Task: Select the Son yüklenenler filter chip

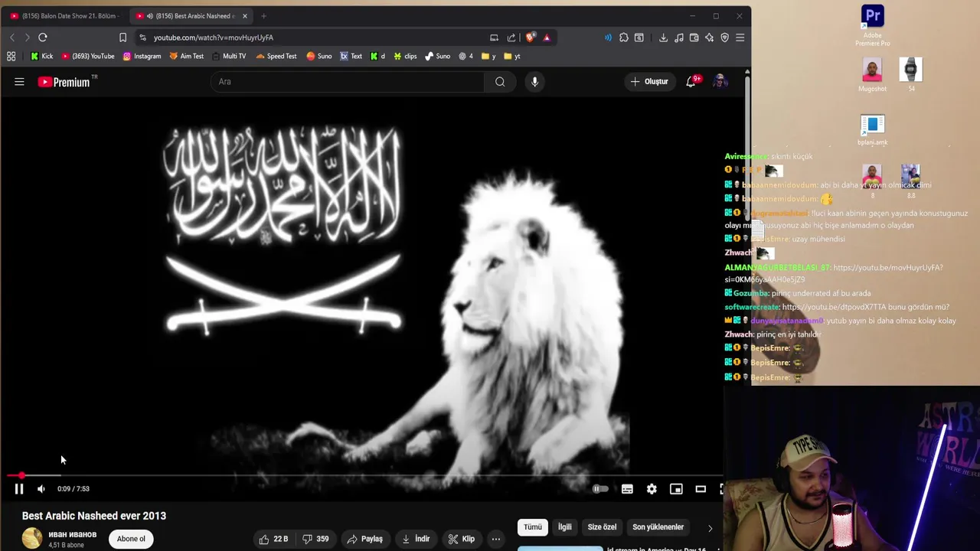Action: (x=658, y=527)
